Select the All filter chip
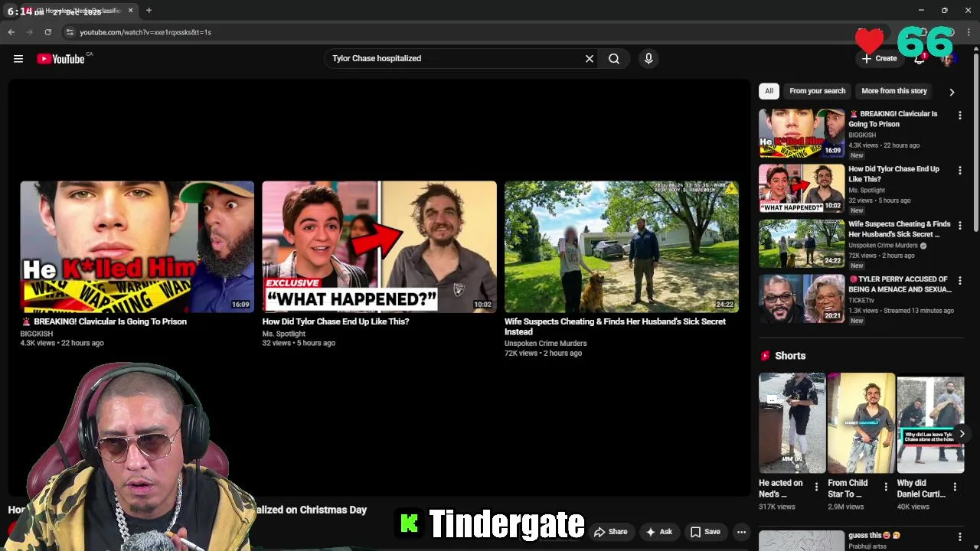 pos(769,91)
